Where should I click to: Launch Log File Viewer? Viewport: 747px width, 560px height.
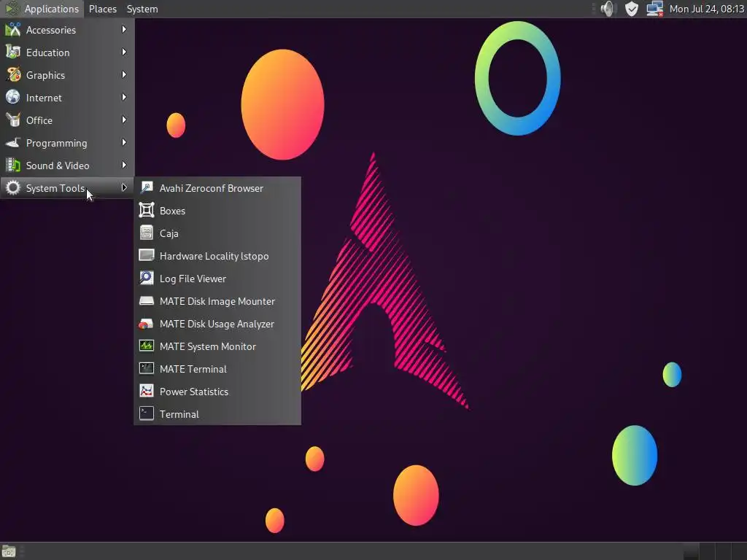(x=217, y=279)
